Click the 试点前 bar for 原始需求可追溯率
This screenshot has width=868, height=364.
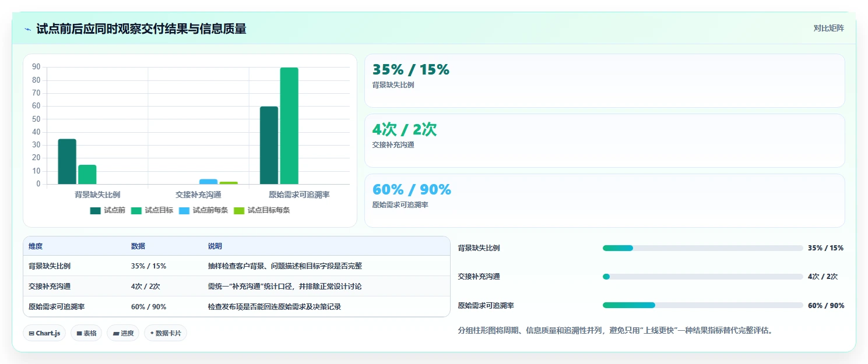pyautogui.click(x=269, y=145)
